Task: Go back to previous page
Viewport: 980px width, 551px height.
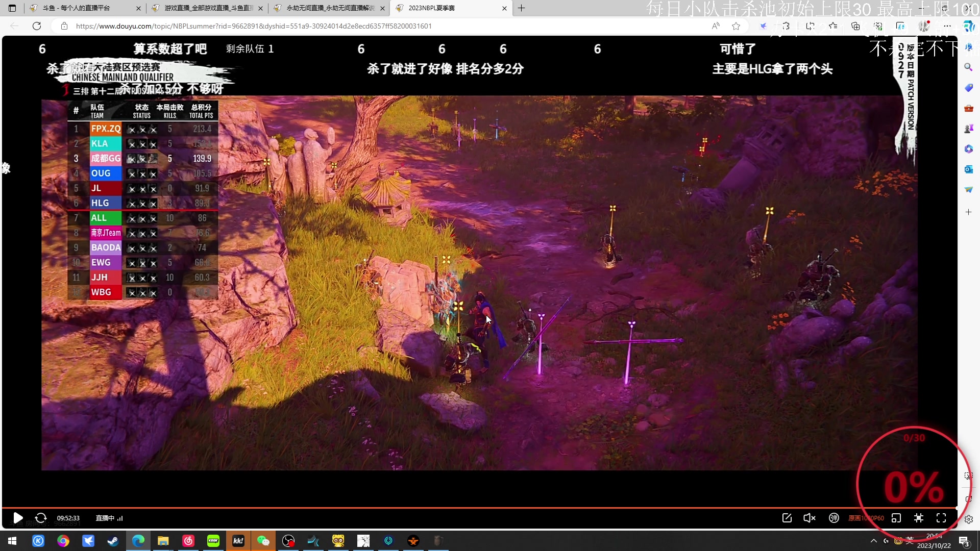Action: click(x=14, y=26)
